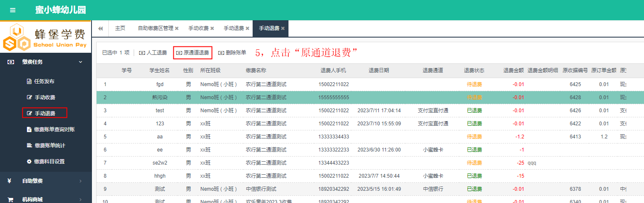The width and height of the screenshot is (644, 203).
Task: Click the 机构商城 shopping cart icon
Action: 11,200
